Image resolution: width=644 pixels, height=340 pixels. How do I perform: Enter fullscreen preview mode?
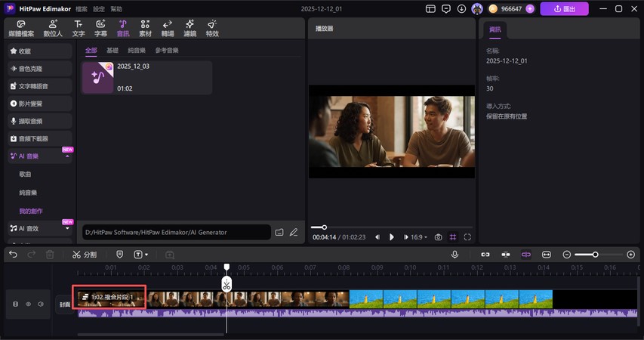[x=467, y=237]
